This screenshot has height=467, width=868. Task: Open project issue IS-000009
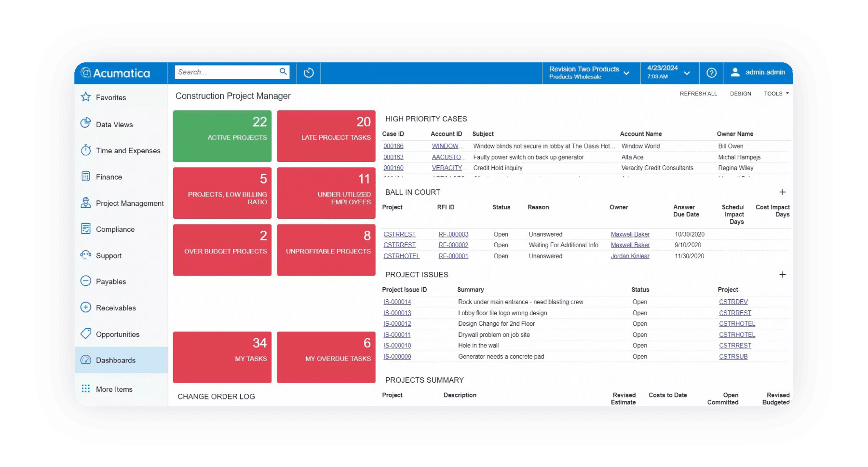(397, 356)
